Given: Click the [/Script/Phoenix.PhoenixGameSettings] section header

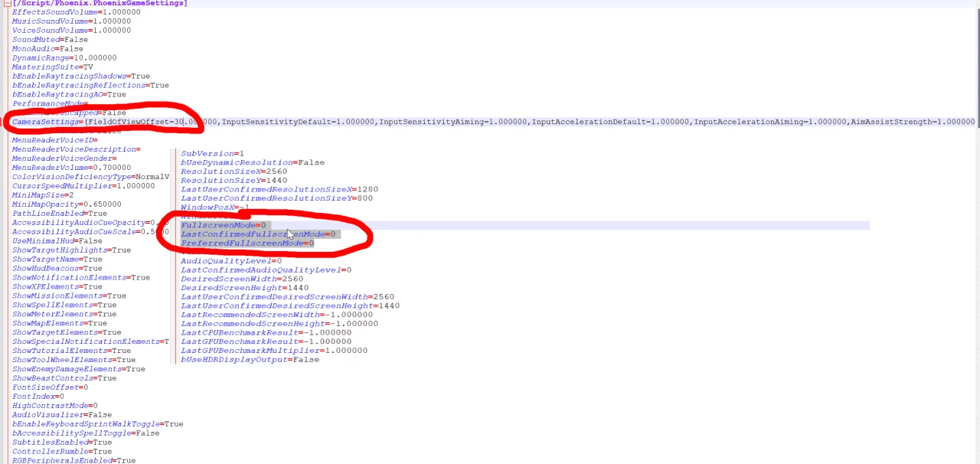Looking at the screenshot, I should 100,3.
